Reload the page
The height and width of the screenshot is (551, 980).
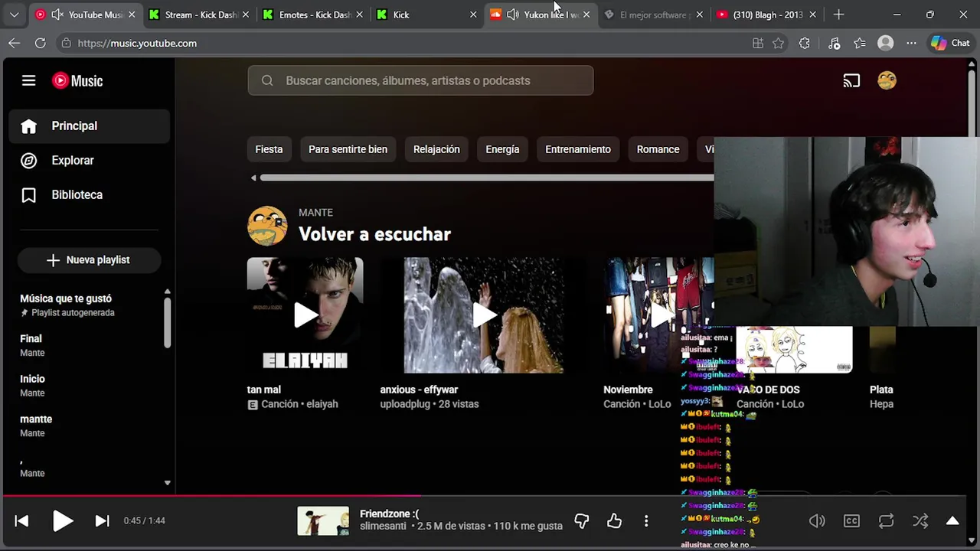pos(41,43)
